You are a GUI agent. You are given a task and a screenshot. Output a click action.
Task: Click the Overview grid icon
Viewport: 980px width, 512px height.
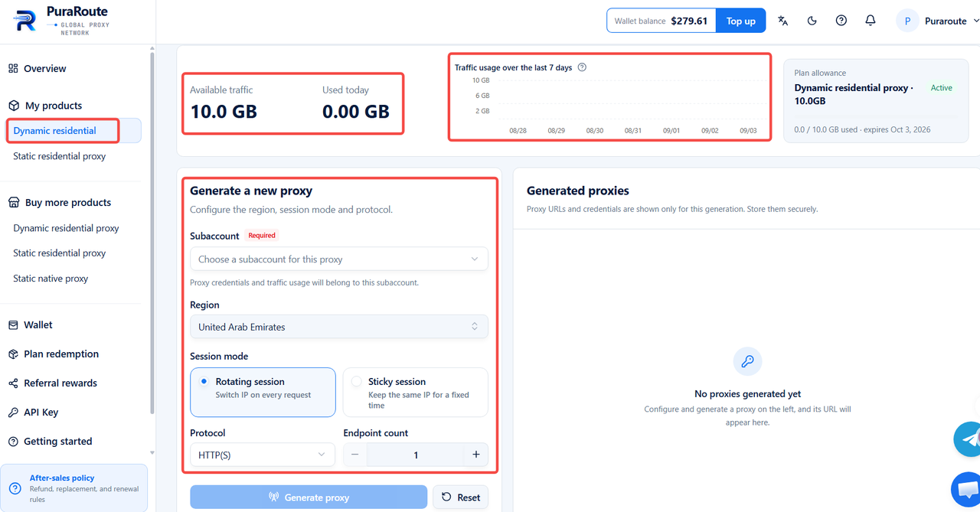pos(13,68)
